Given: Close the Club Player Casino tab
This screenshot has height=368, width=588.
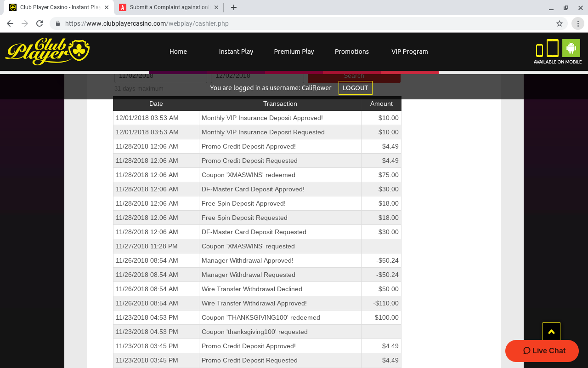Looking at the screenshot, I should (107, 7).
